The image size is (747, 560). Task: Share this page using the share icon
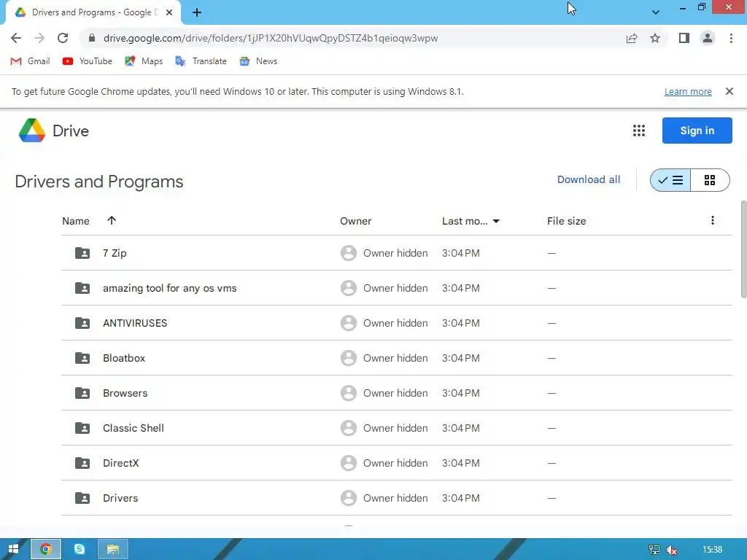pyautogui.click(x=632, y=38)
